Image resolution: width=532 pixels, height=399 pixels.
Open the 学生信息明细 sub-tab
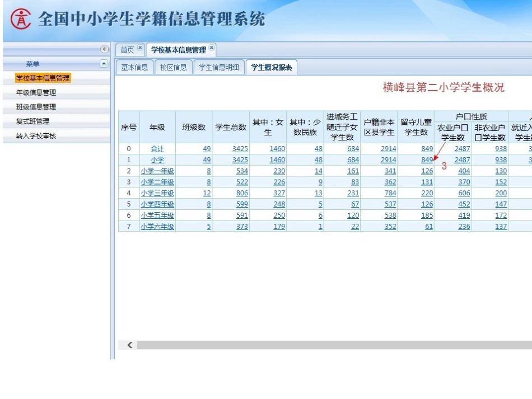click(219, 67)
